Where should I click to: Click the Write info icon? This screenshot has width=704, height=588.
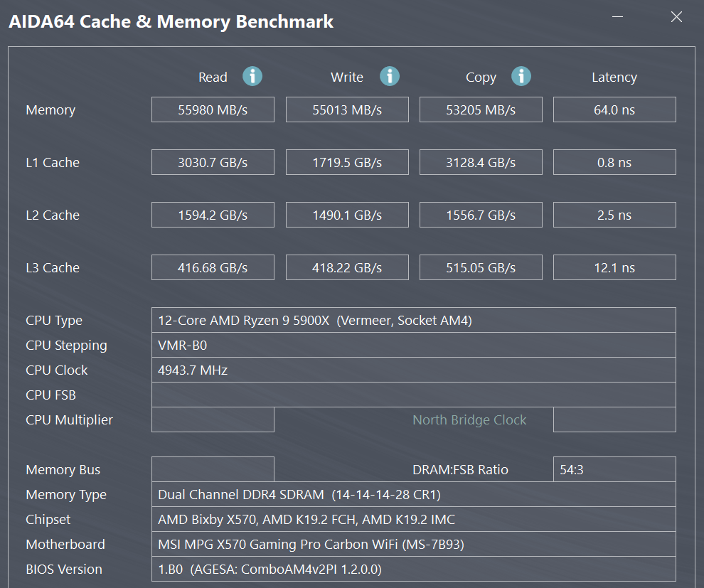[389, 76]
